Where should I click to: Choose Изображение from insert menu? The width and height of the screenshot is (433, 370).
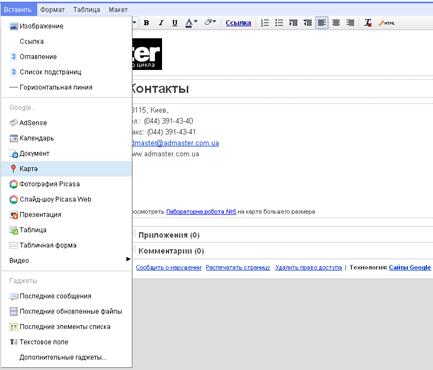point(66,26)
